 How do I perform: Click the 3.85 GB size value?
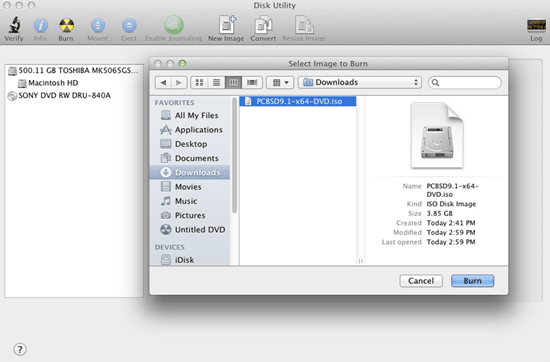coord(440,214)
